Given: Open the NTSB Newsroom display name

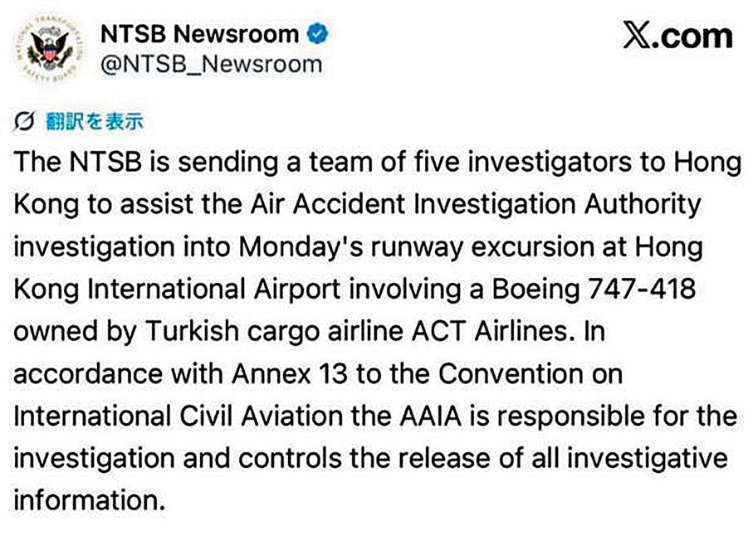Looking at the screenshot, I should pyautogui.click(x=199, y=35).
